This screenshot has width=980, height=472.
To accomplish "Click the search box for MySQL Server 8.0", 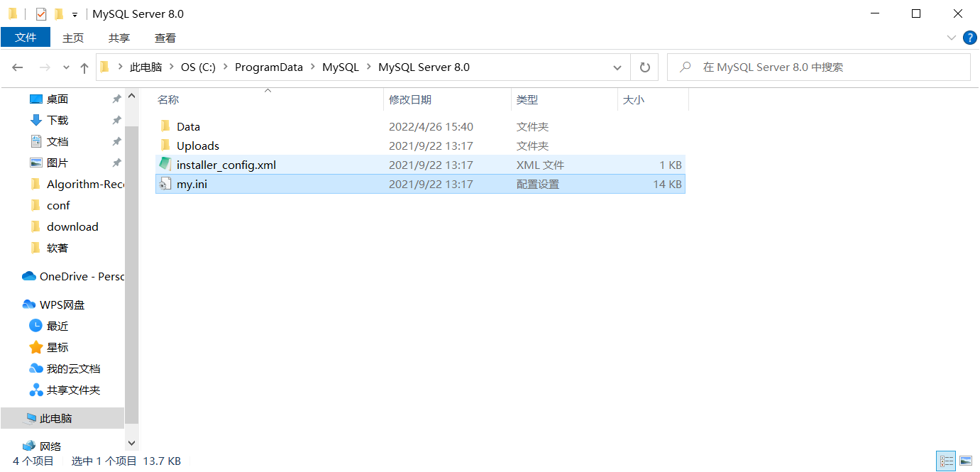I will [x=819, y=67].
